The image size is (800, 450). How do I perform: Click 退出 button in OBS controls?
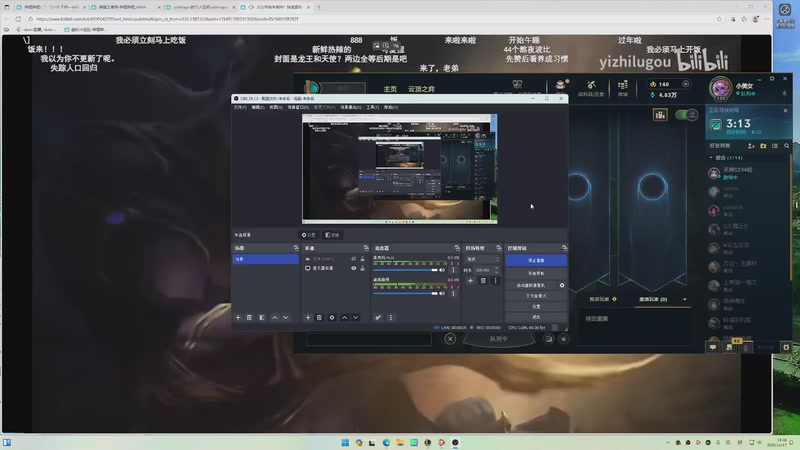tap(536, 317)
